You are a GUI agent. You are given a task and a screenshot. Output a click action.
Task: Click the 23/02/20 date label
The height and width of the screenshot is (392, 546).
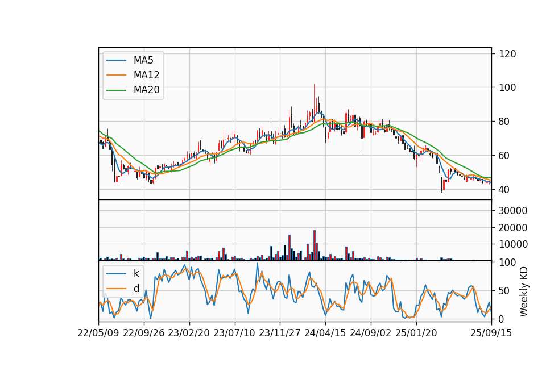(189, 333)
